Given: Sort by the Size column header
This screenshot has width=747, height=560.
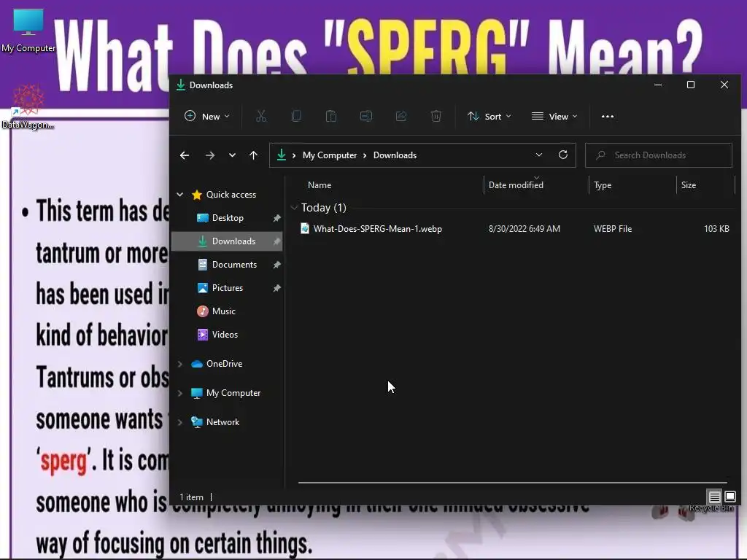Looking at the screenshot, I should 689,185.
